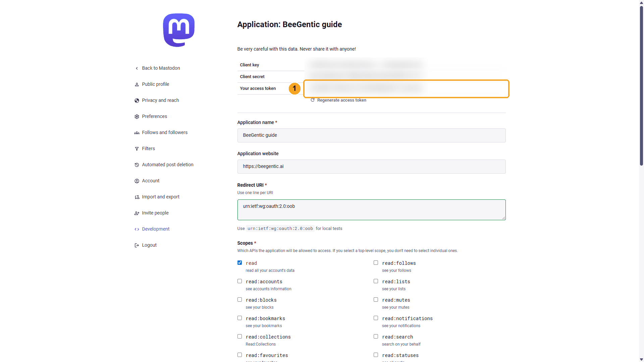Click the Automated post deletion history icon

coord(137,165)
